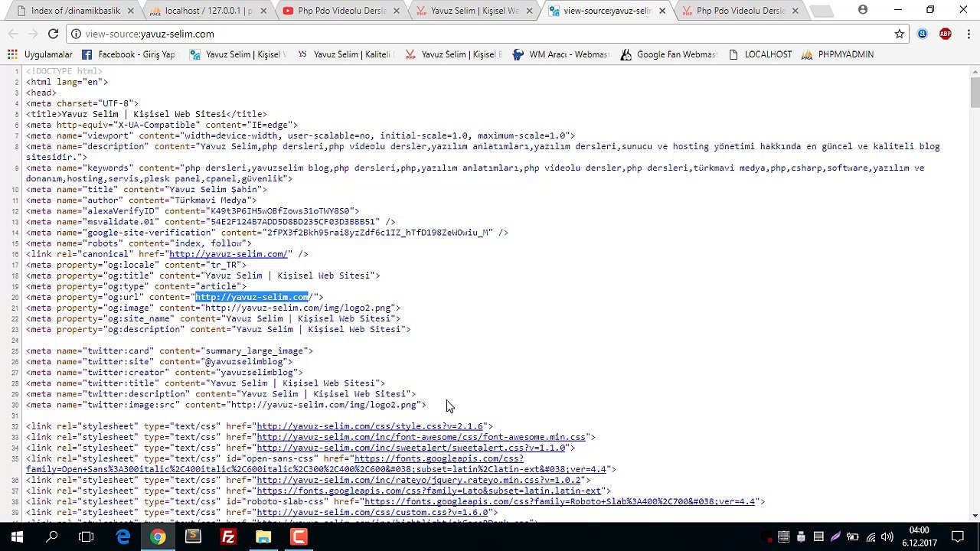Open the jquery.rateyo.min.css link
This screenshot has height=551, width=980.
(x=419, y=480)
